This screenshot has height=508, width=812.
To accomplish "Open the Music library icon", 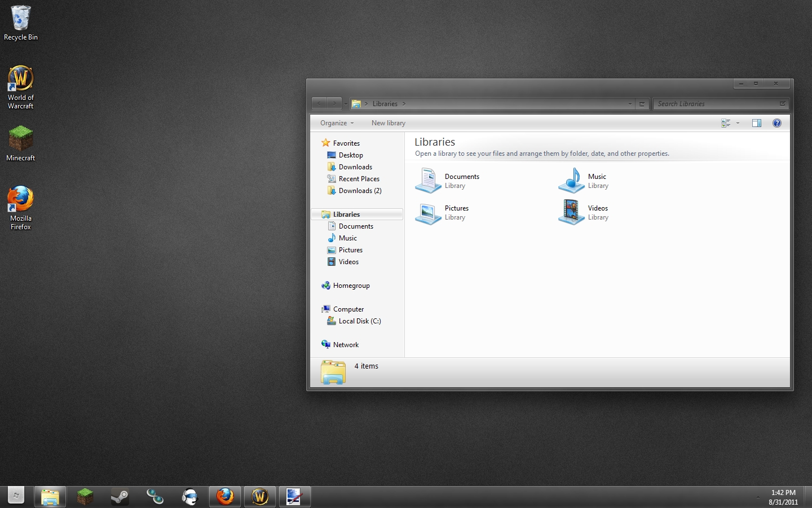I will tap(571, 181).
